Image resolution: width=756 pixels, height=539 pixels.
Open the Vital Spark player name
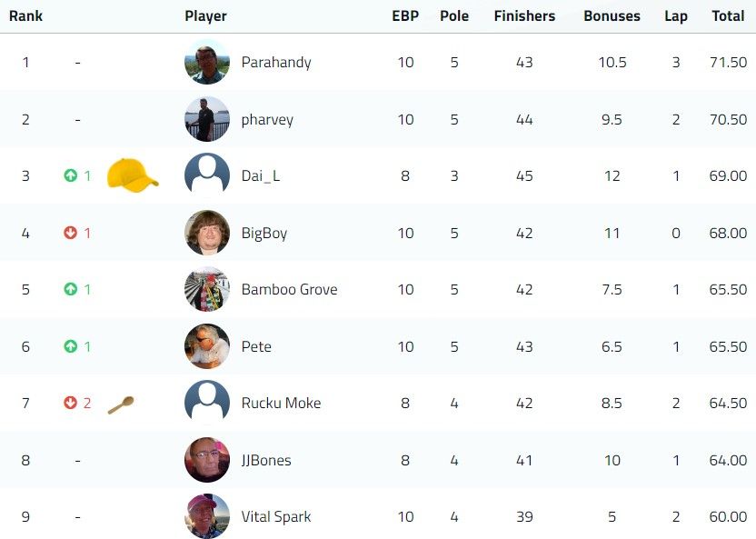pyautogui.click(x=276, y=517)
